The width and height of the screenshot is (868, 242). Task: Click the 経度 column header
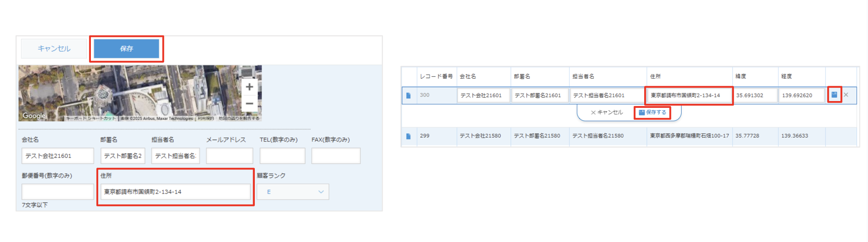point(786,76)
